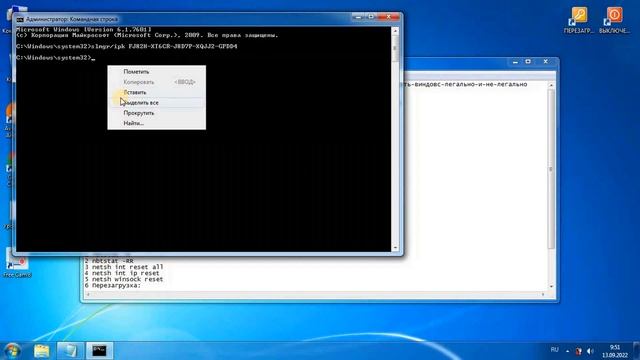Click Notepad vertical scrollbar up arrow
This screenshot has width=640, height=360.
pos(551,85)
